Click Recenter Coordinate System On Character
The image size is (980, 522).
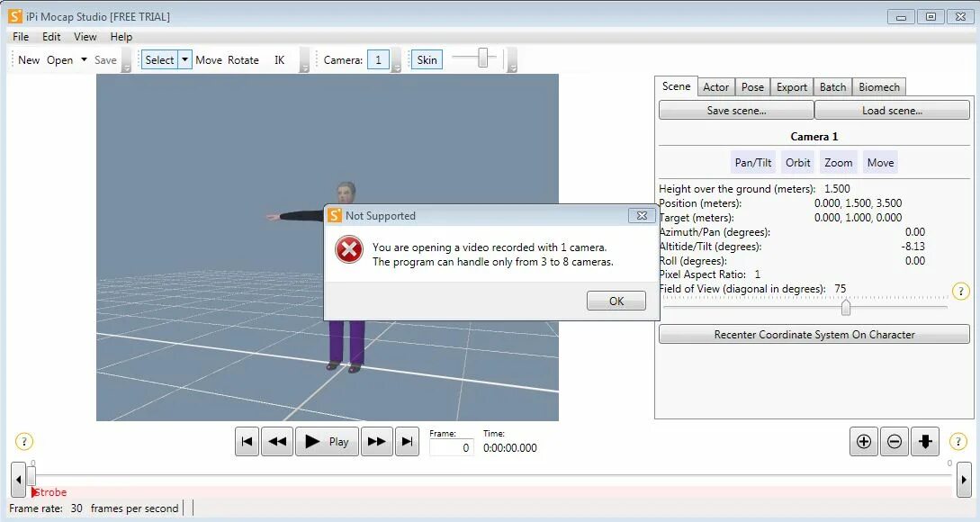tap(814, 335)
